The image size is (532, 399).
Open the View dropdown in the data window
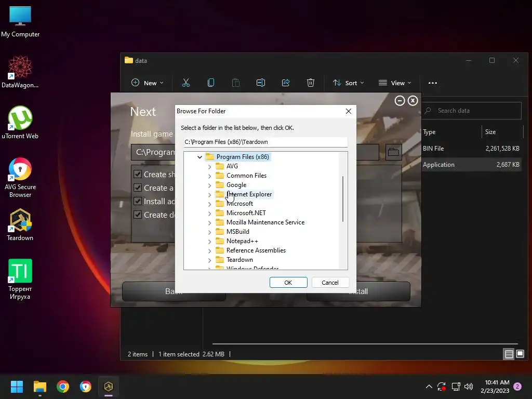pyautogui.click(x=395, y=83)
